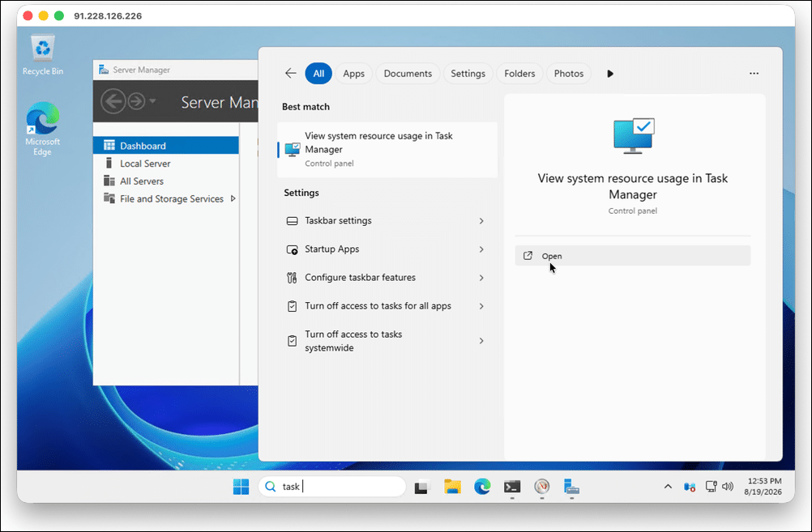
Task: Switch to the Folders filter
Action: click(519, 74)
